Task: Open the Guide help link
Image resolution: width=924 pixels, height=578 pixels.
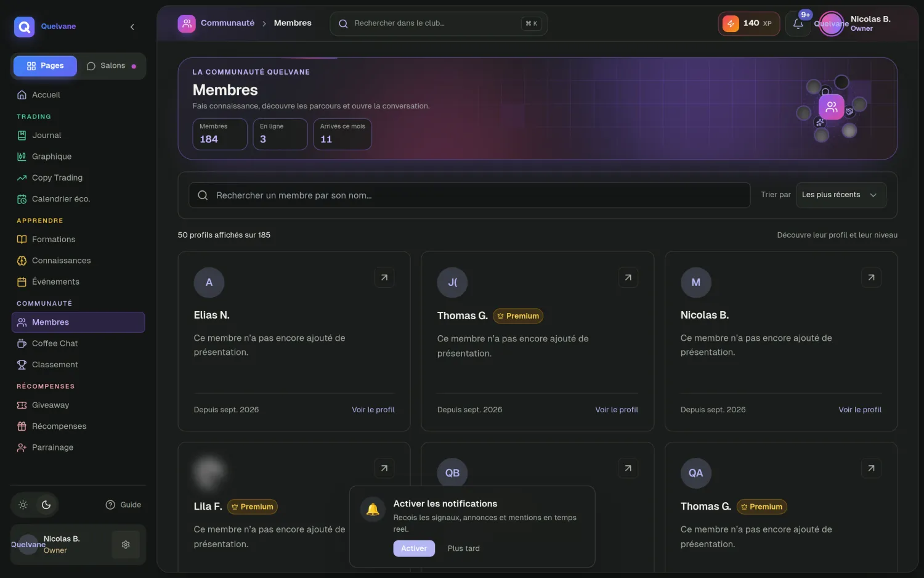Action: (x=123, y=505)
